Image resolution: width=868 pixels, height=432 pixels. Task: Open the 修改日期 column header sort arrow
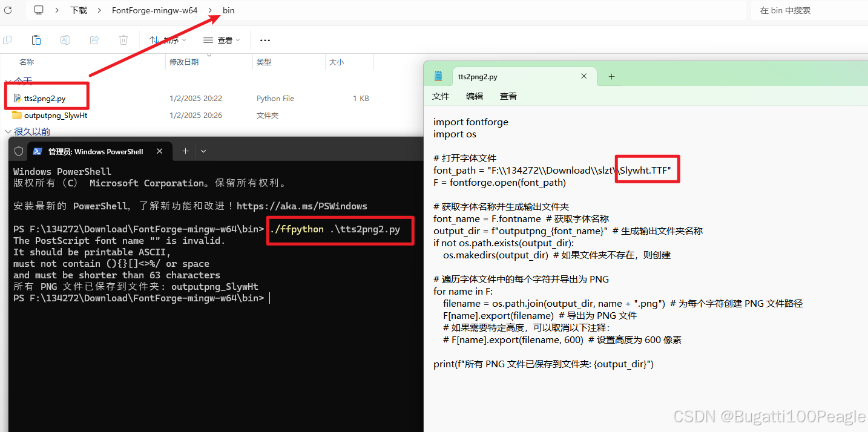(209, 56)
